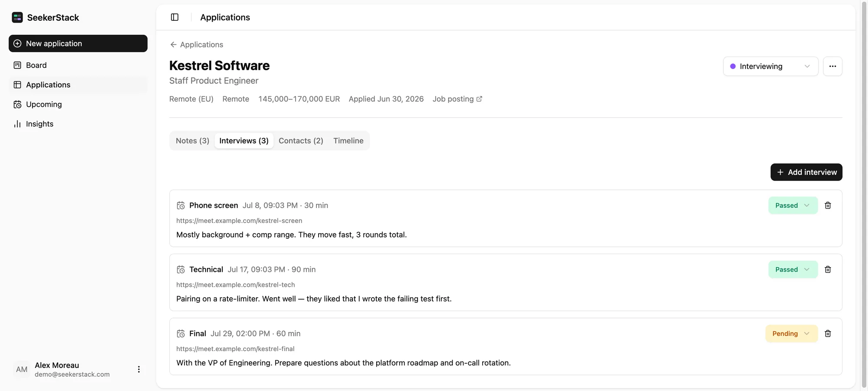Image resolution: width=868 pixels, height=391 pixels.
Task: Click the Add interview button
Action: point(806,172)
